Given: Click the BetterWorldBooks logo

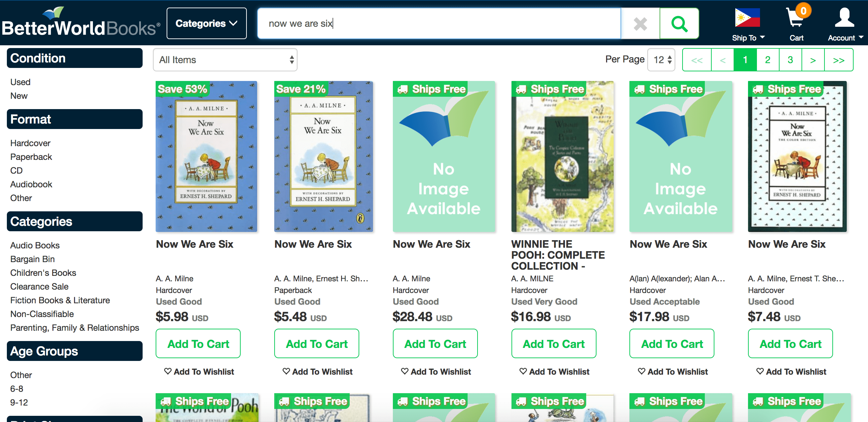Looking at the screenshot, I should 81,23.
